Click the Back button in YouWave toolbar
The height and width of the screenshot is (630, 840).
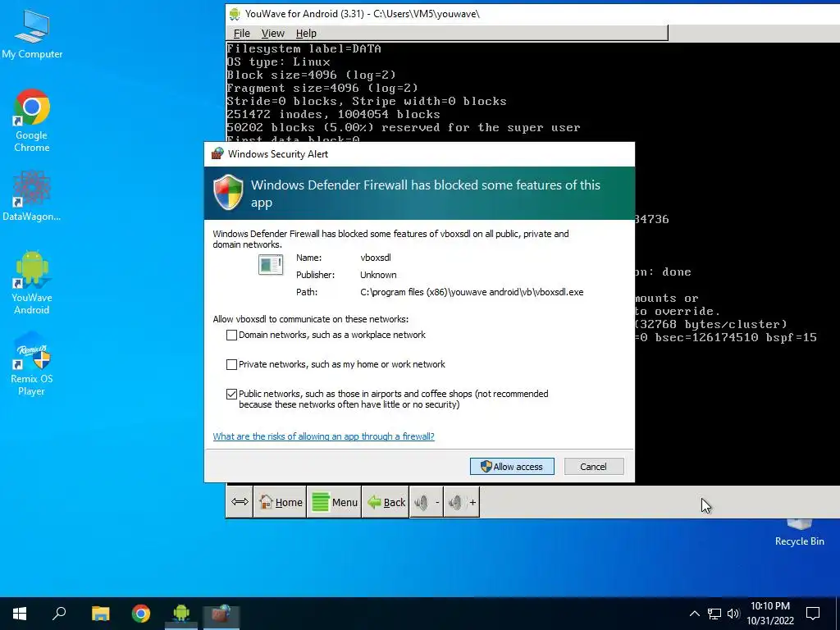[386, 502]
